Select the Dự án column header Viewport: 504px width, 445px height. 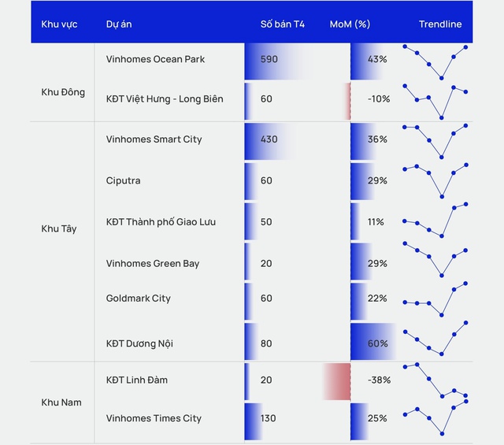119,24
